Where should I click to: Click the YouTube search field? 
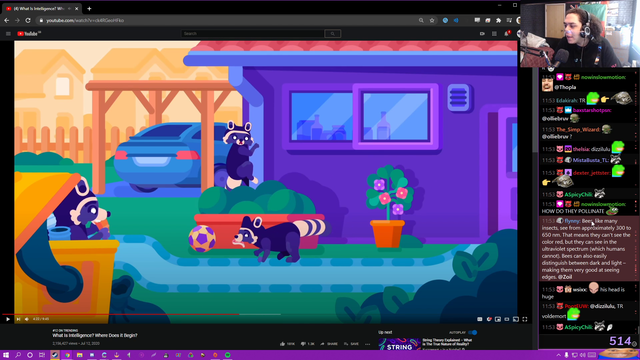(x=253, y=33)
